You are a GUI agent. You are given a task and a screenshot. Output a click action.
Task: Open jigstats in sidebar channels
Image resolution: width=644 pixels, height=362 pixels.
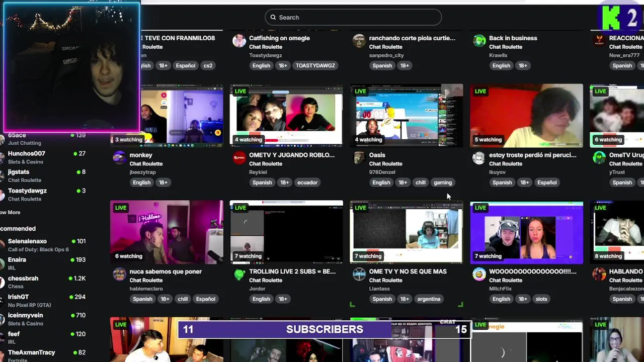coord(44,175)
